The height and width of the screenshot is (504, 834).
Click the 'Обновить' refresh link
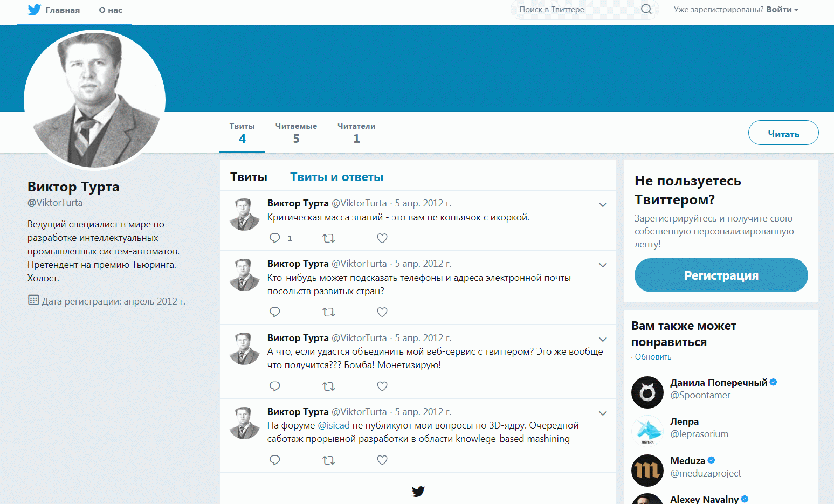click(x=653, y=357)
